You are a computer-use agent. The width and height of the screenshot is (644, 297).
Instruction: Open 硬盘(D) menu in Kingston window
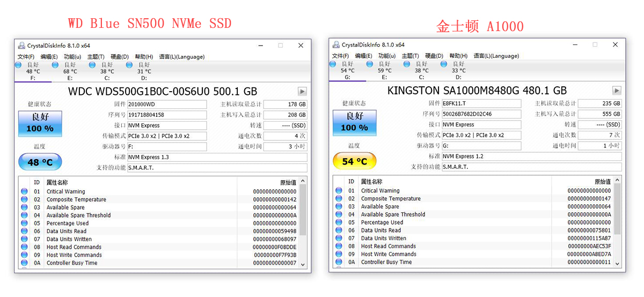pyautogui.click(x=434, y=56)
